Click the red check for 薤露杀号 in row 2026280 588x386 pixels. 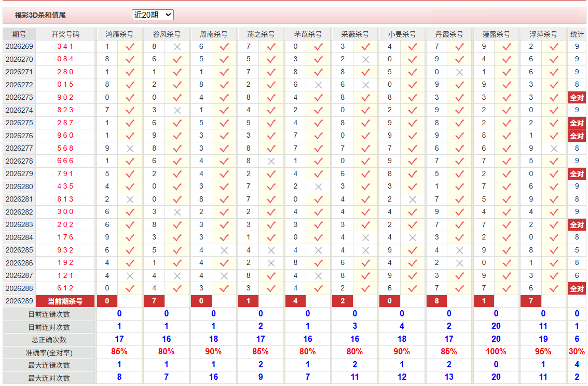pos(507,187)
